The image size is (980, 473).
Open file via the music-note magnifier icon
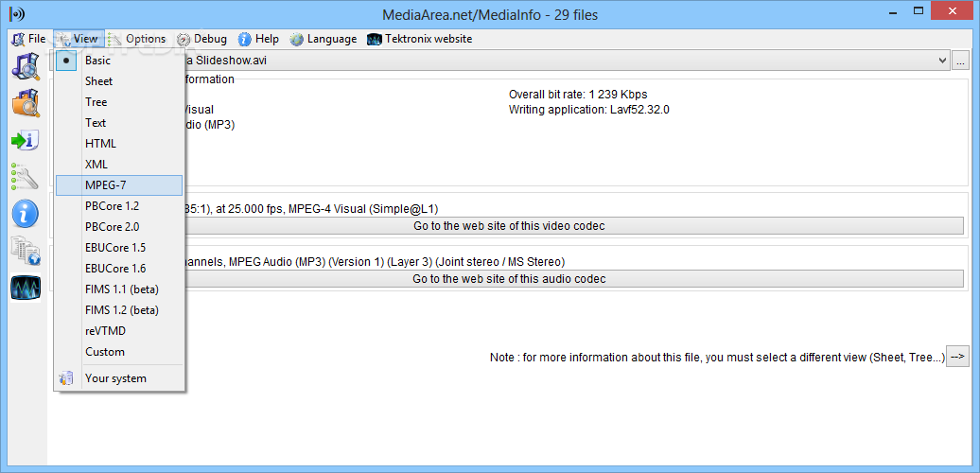[x=26, y=65]
